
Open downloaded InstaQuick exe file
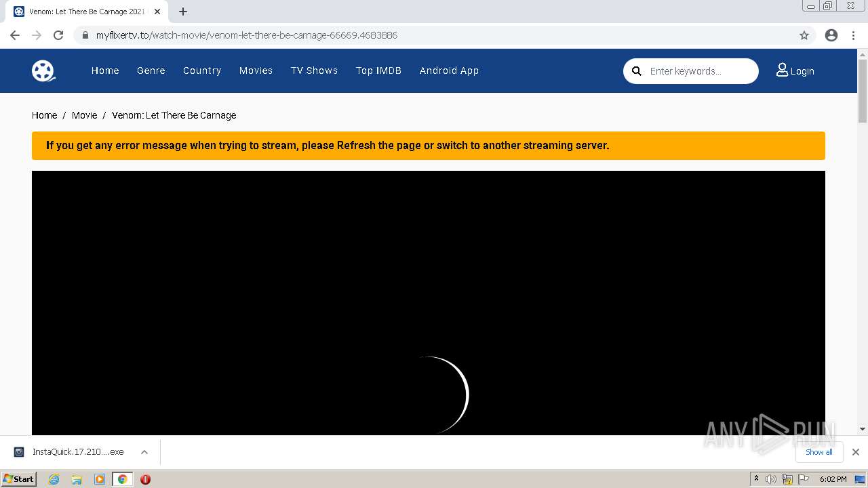(70, 452)
